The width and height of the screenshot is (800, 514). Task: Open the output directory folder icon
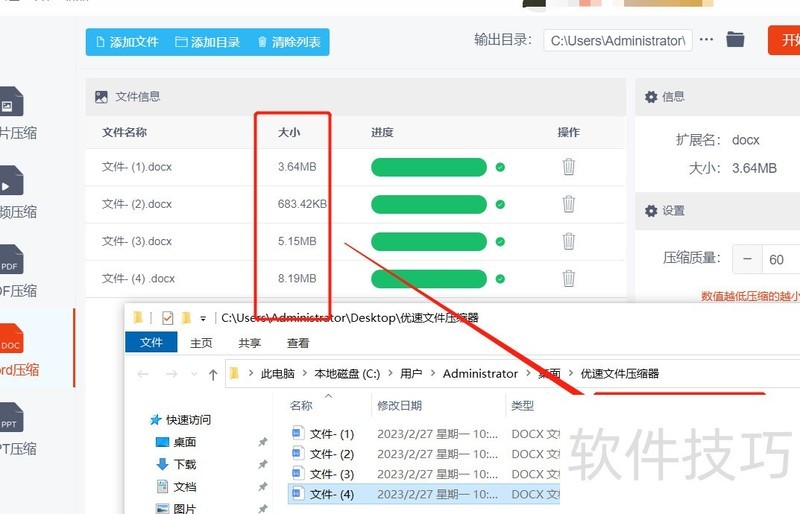tap(735, 40)
